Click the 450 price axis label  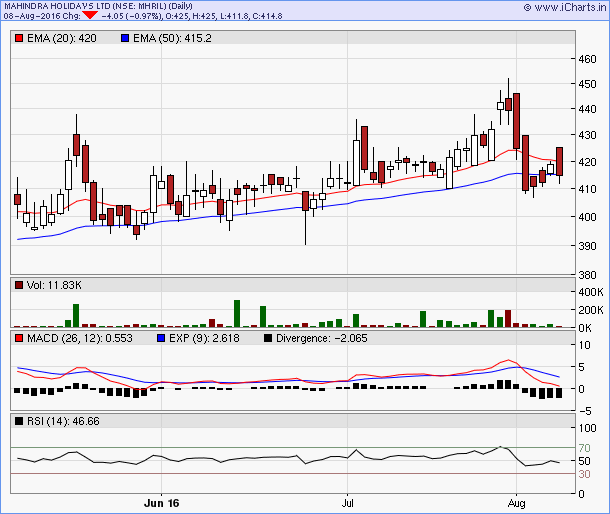tap(587, 84)
